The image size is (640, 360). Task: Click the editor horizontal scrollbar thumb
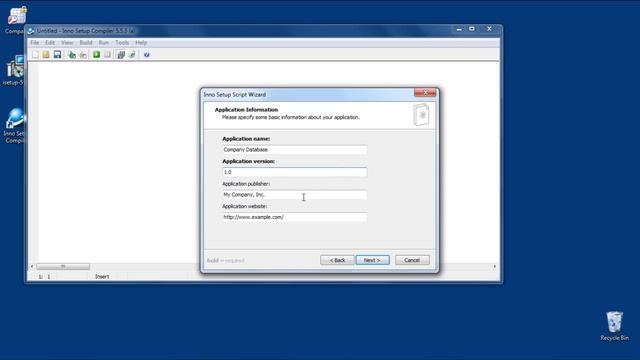point(63,267)
